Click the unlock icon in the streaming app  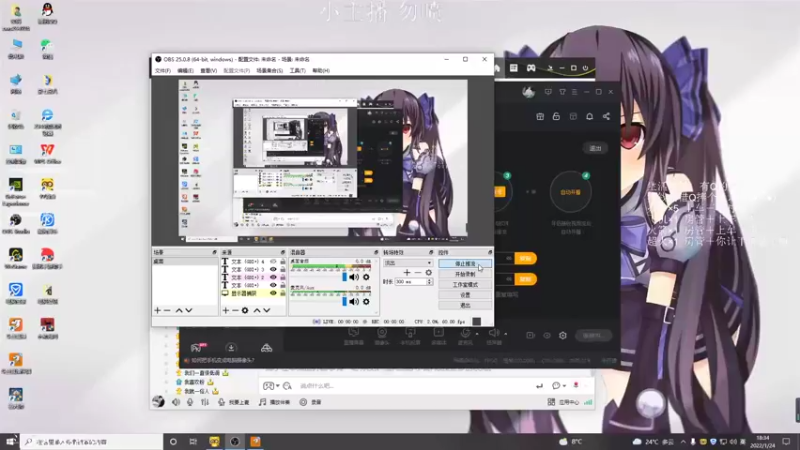(556, 116)
